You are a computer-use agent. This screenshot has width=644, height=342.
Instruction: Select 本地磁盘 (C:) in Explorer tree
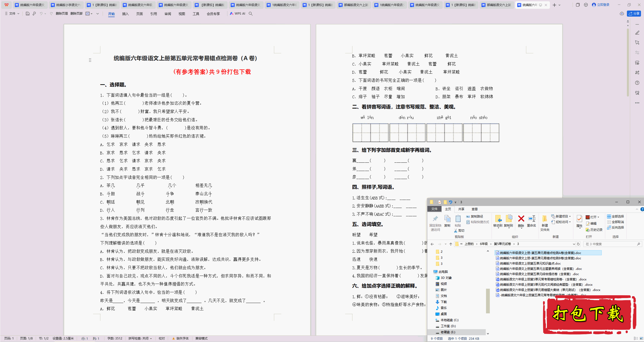tap(447, 320)
